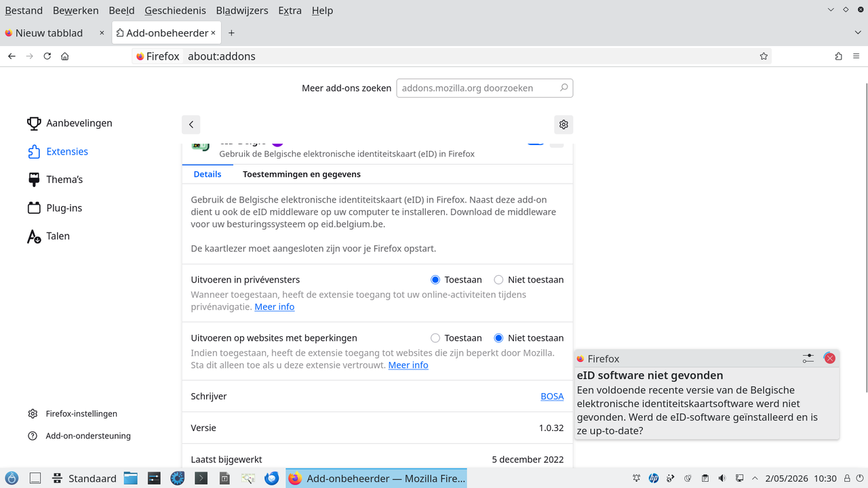This screenshot has width=868, height=488.
Task: Open the volume control in the tray
Action: (722, 479)
